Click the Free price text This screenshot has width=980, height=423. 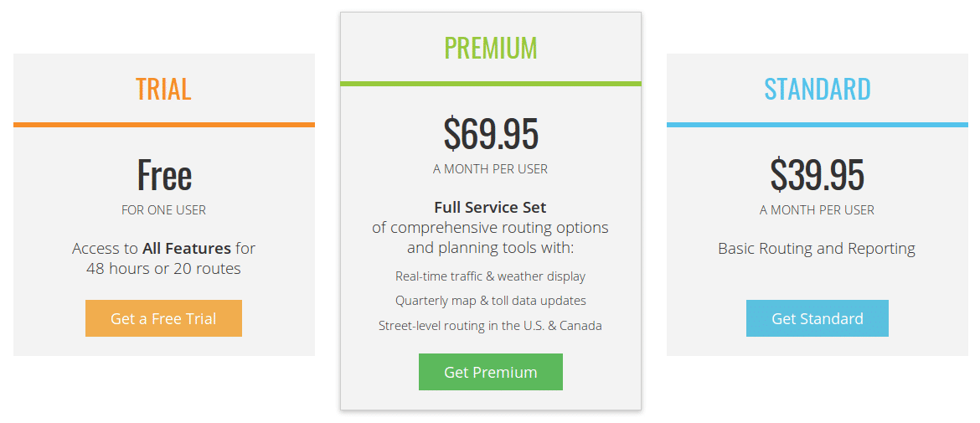(164, 175)
